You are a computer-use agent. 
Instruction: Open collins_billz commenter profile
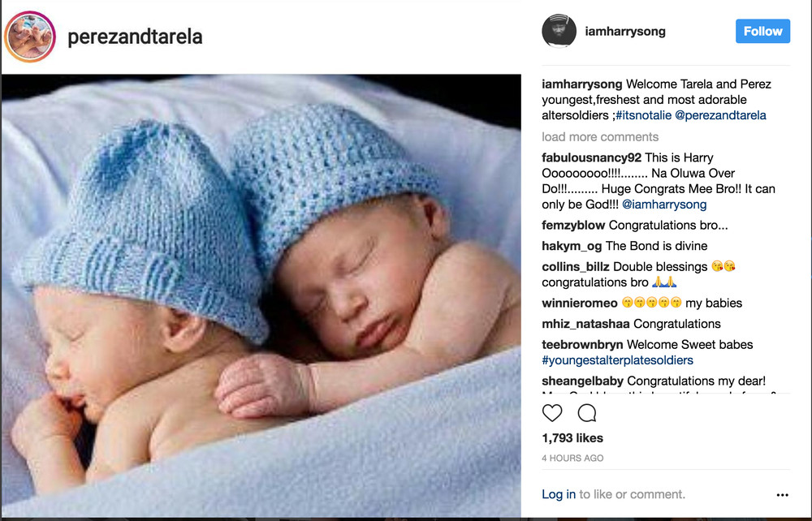pos(576,267)
